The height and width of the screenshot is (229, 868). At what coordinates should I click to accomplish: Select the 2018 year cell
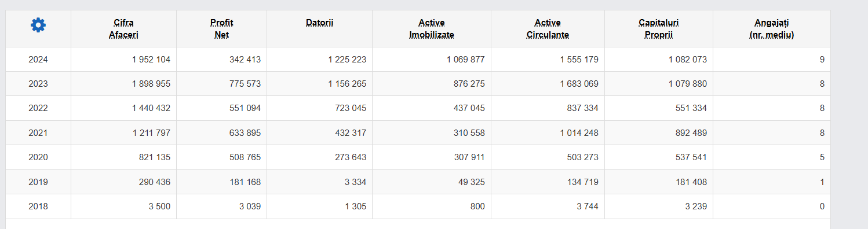click(x=38, y=206)
